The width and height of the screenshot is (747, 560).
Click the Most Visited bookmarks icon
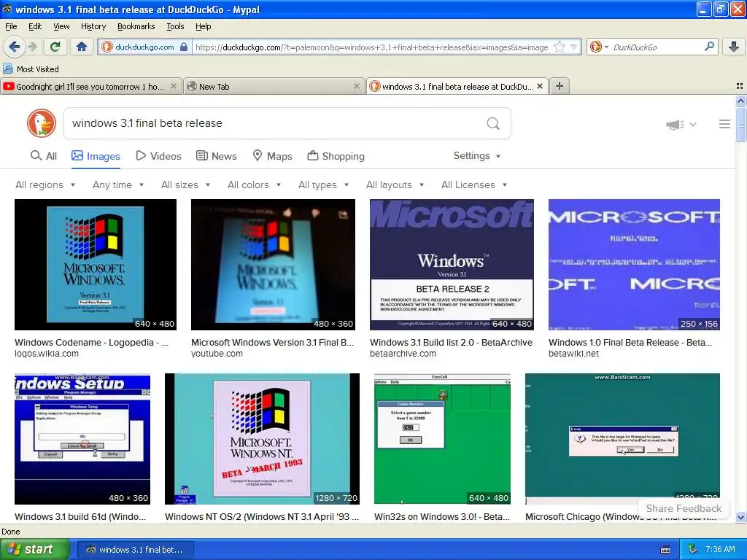[7, 69]
